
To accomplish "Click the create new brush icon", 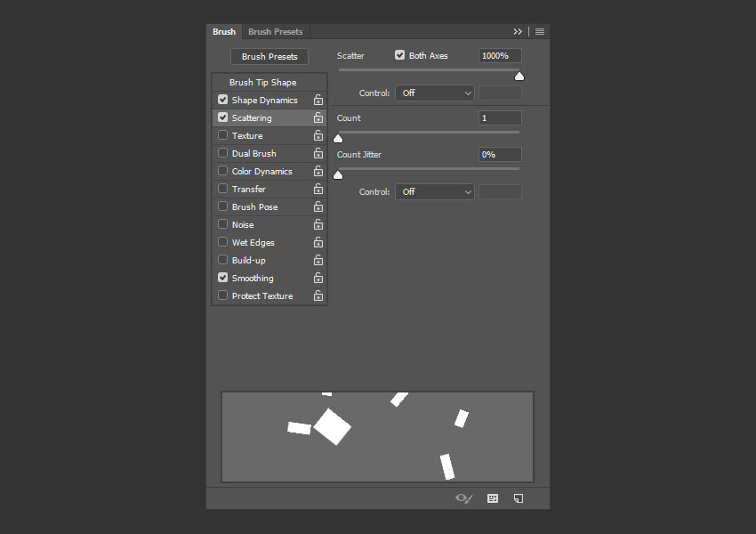I will [x=519, y=498].
